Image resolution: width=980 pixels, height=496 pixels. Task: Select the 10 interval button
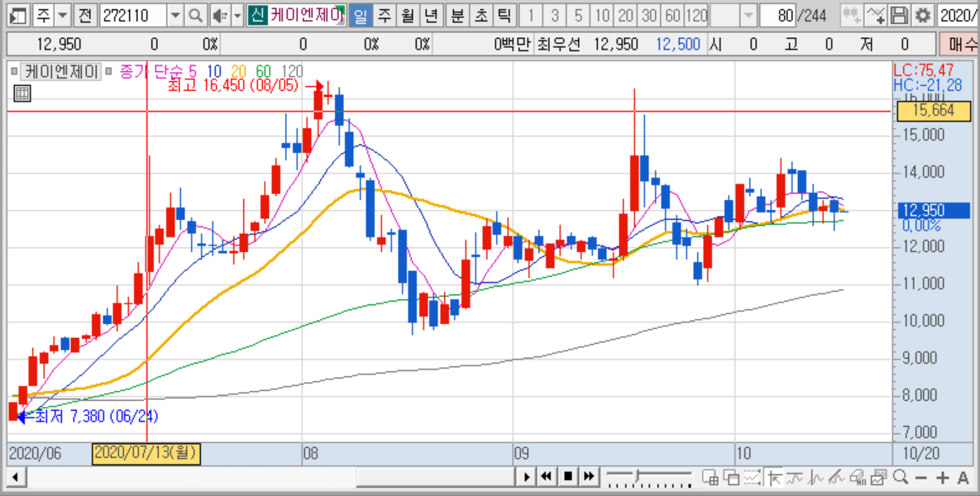602,16
